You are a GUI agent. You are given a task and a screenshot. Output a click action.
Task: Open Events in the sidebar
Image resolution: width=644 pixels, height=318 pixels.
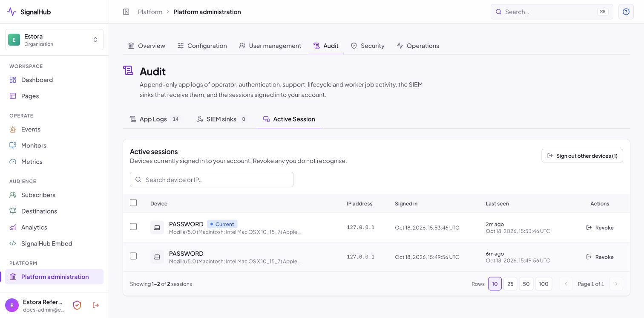coord(54,129)
